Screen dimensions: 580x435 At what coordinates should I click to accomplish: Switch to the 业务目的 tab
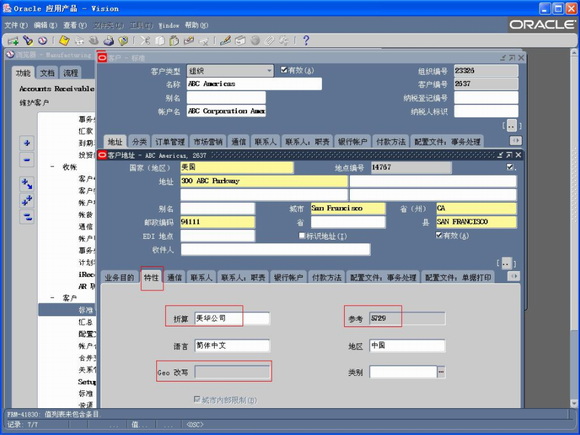pyautogui.click(x=119, y=277)
